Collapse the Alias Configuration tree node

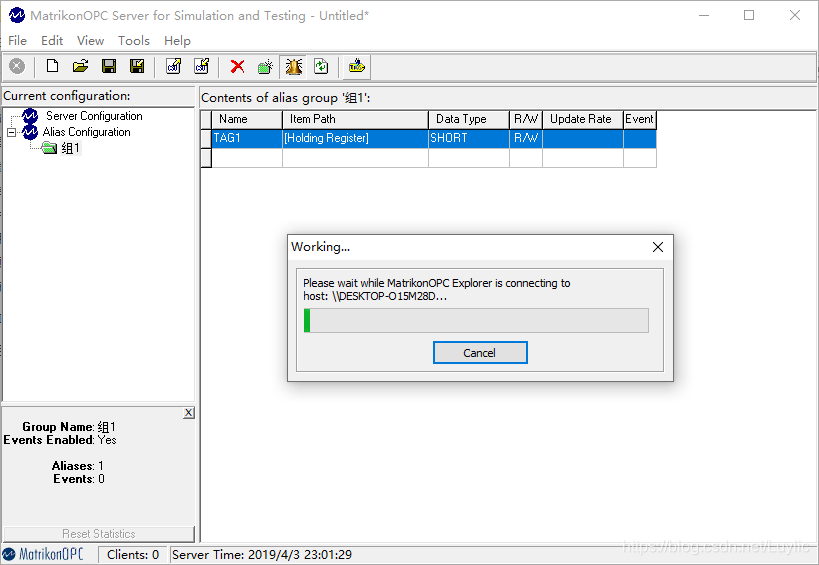pos(11,132)
